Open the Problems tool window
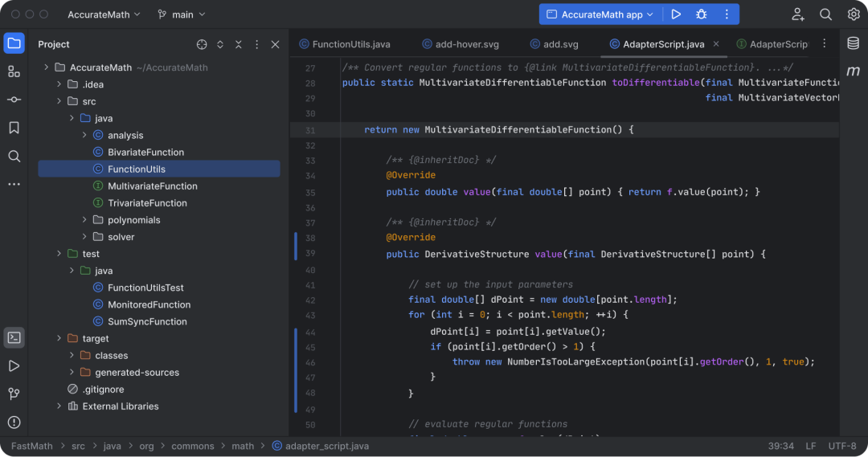The image size is (868, 457). coord(14,422)
